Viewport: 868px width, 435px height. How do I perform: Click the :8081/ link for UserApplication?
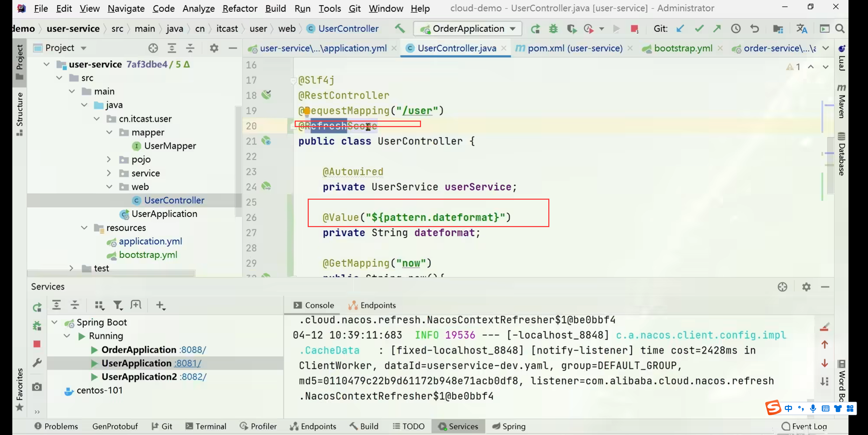[x=188, y=363]
